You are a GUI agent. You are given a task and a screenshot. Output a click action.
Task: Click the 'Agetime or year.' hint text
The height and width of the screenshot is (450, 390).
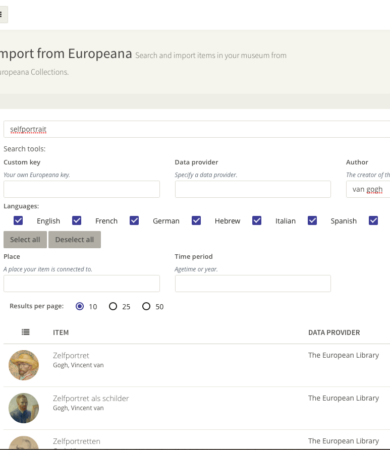point(196,269)
